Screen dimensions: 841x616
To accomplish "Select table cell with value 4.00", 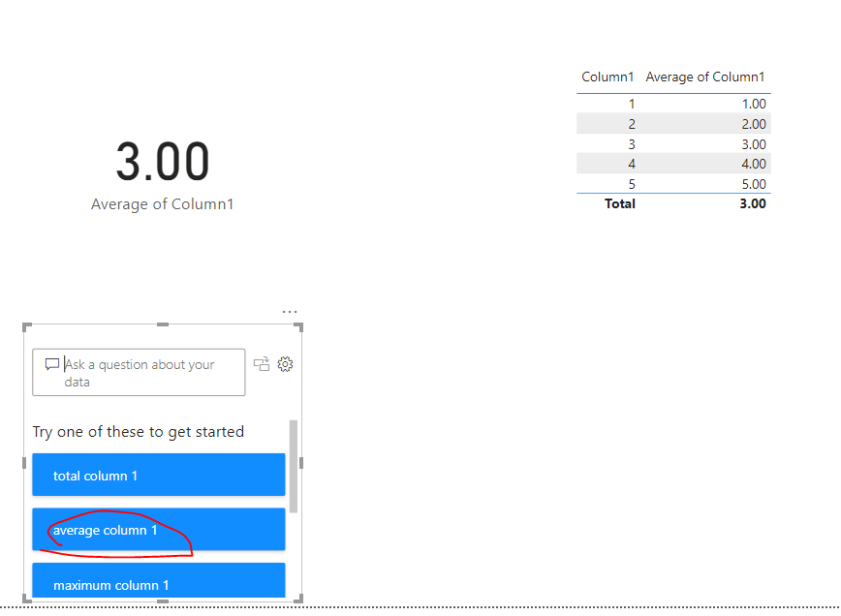I will (x=754, y=164).
